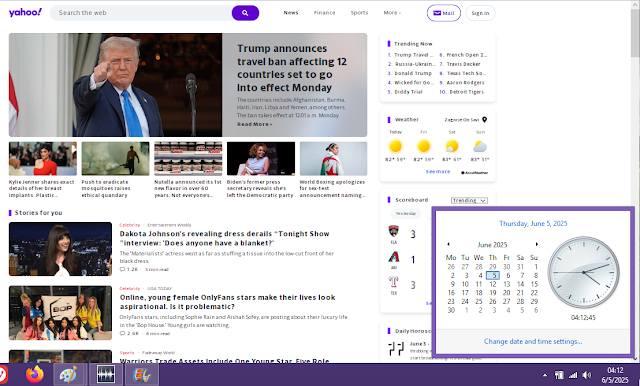Open the mosquitoes story thumbnail
640x386 pixels.
coord(116,159)
